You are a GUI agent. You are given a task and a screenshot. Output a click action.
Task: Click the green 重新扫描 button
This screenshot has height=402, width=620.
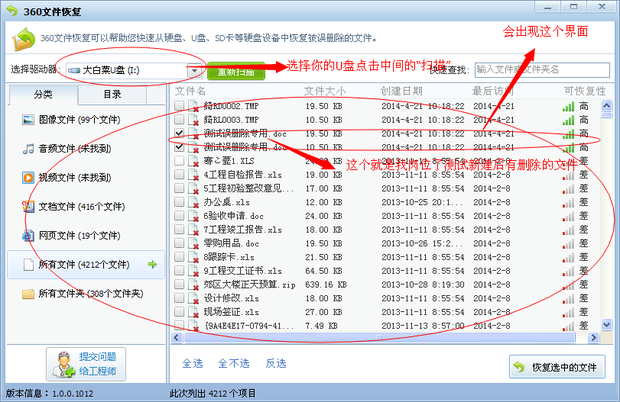[x=236, y=72]
